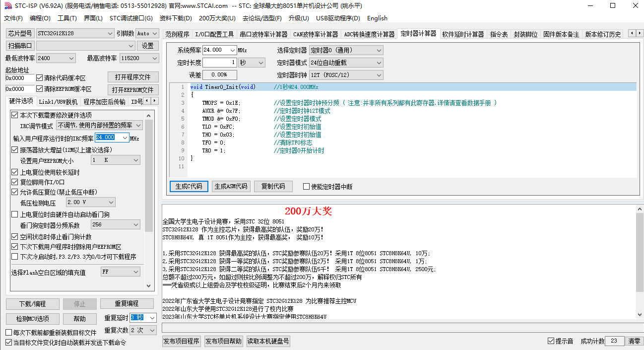Expand 最低波特率 2400 dropdown

[x=56, y=58]
